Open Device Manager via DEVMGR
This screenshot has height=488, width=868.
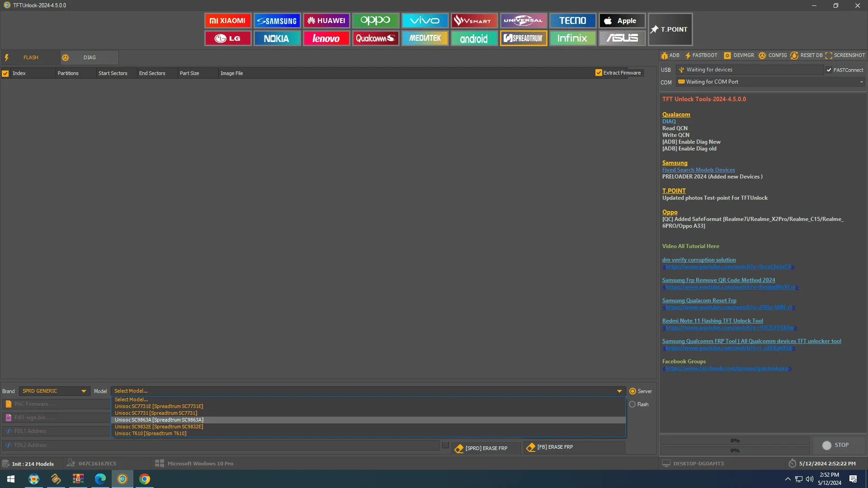[739, 56]
